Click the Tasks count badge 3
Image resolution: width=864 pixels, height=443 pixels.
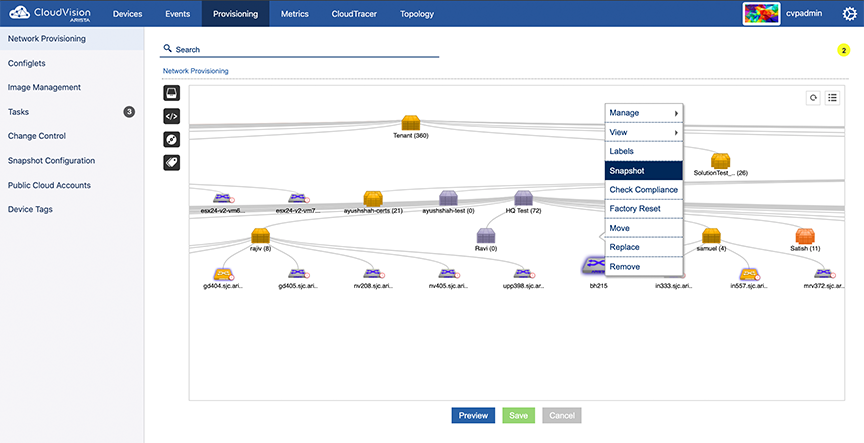pyautogui.click(x=129, y=112)
